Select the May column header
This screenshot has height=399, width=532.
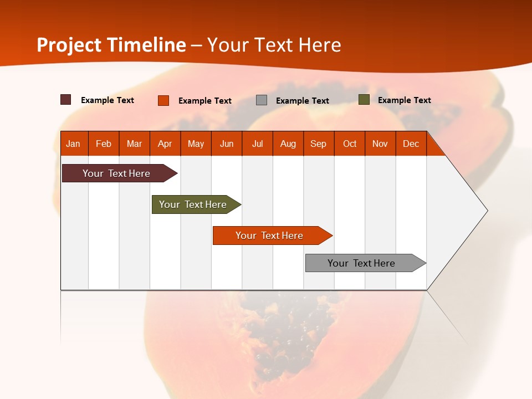196,144
